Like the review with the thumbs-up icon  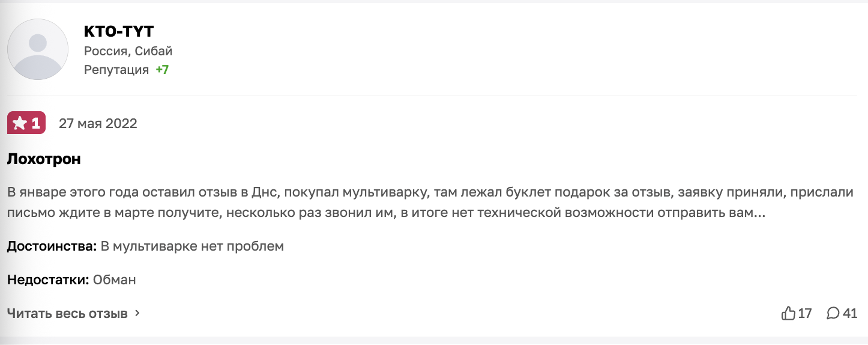click(788, 313)
